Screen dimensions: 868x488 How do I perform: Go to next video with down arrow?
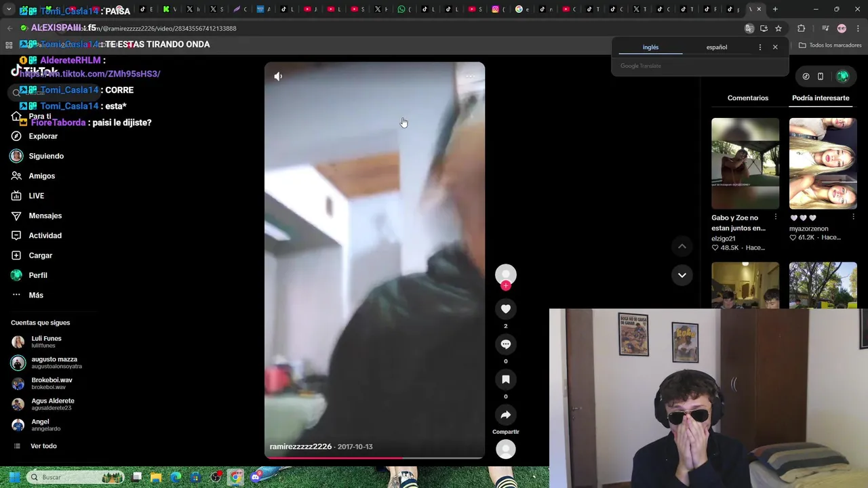coord(682,275)
